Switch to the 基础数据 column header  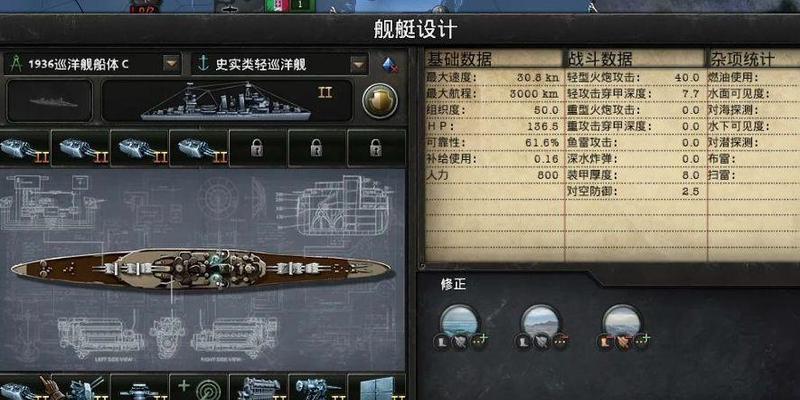coord(459,59)
